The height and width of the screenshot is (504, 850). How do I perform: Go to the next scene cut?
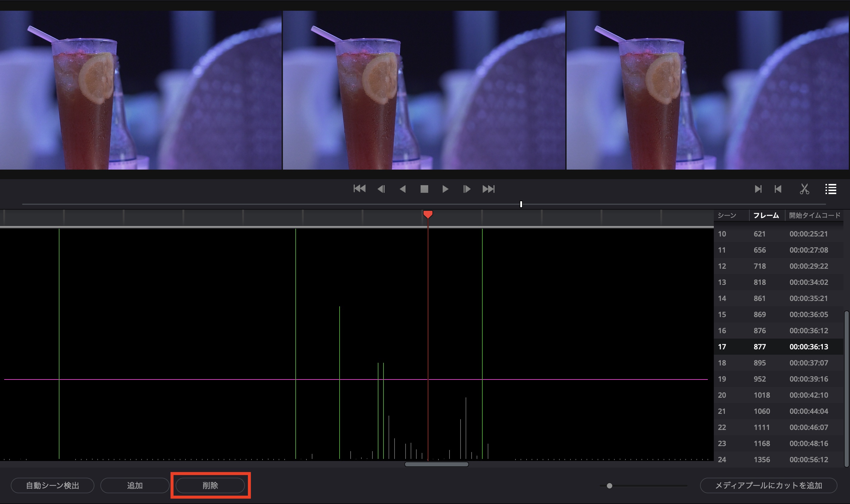pos(758,189)
